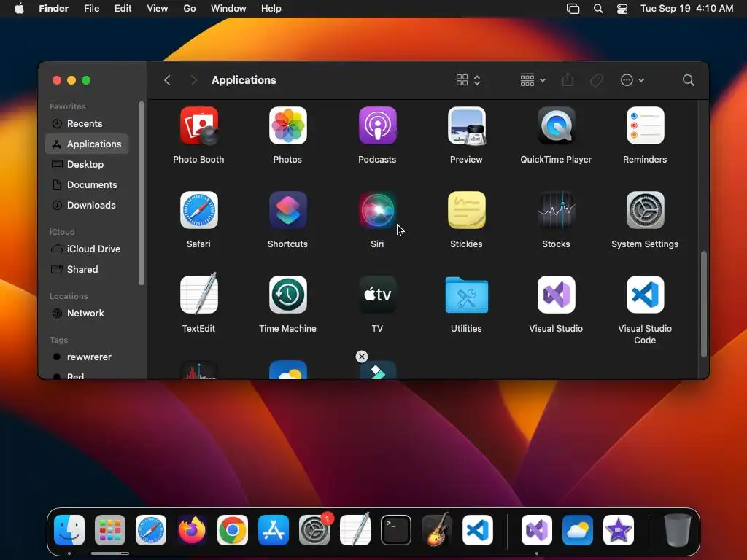
Task: Click the remove badge on the bottom-row app
Action: pyautogui.click(x=362, y=357)
